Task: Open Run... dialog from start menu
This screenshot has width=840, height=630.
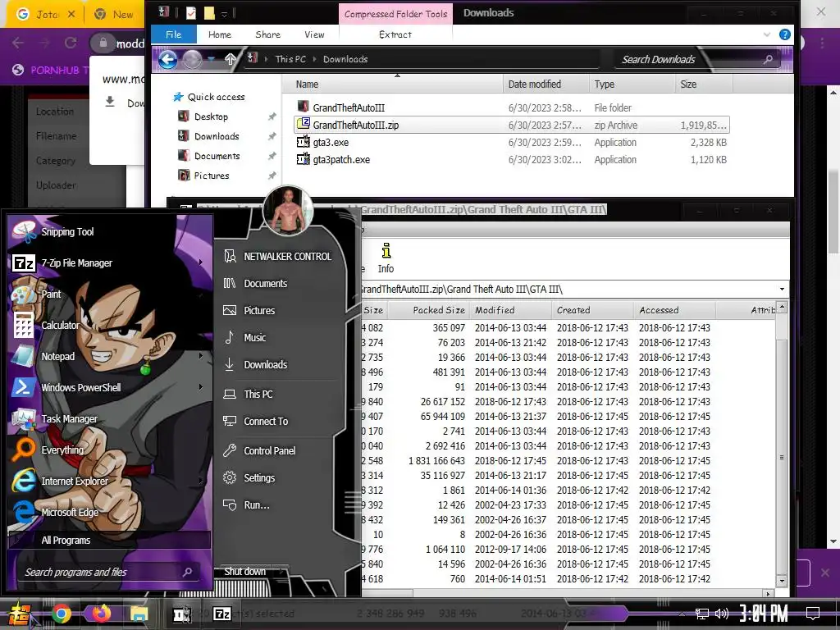Action: (x=257, y=505)
